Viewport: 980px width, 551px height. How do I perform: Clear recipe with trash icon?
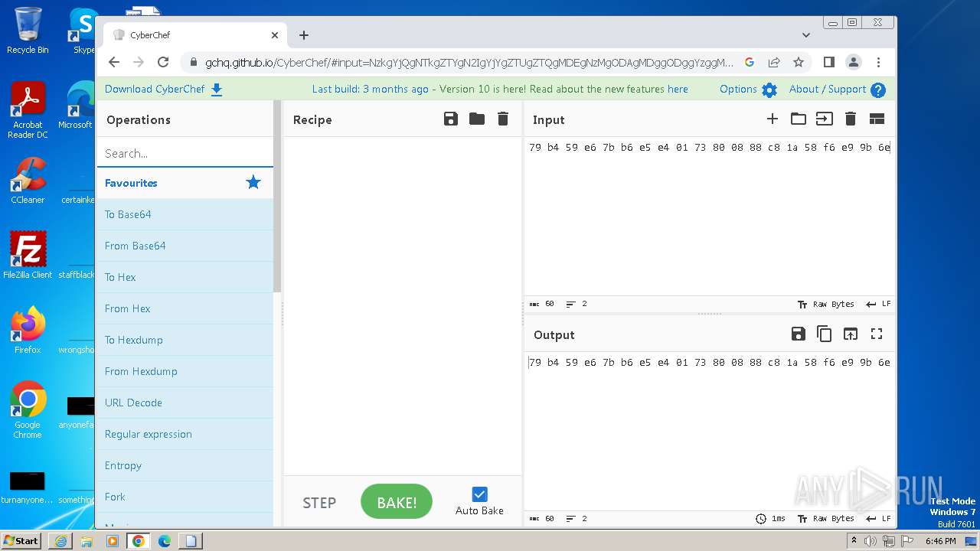503,119
